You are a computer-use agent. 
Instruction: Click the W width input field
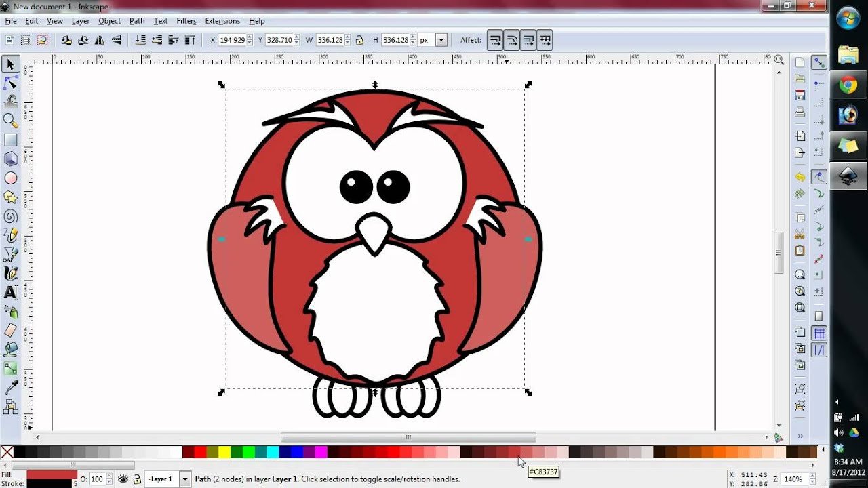pos(330,40)
